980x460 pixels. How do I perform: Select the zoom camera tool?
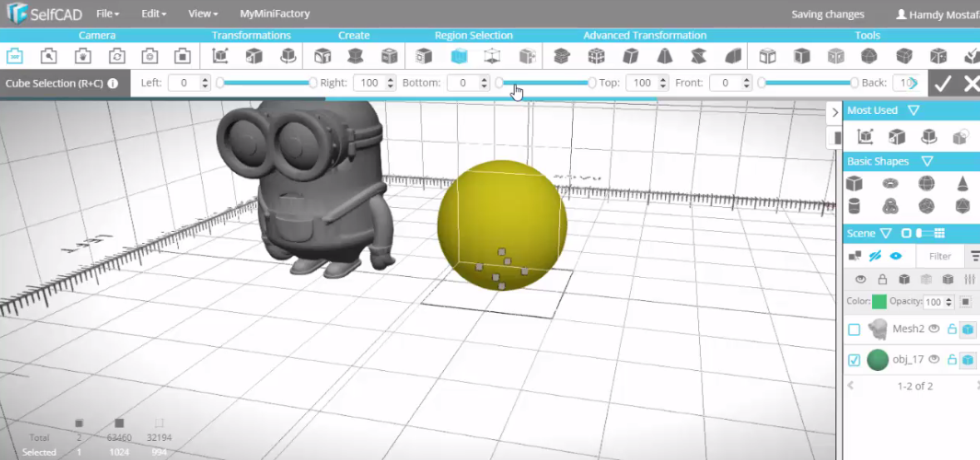pyautogui.click(x=48, y=57)
